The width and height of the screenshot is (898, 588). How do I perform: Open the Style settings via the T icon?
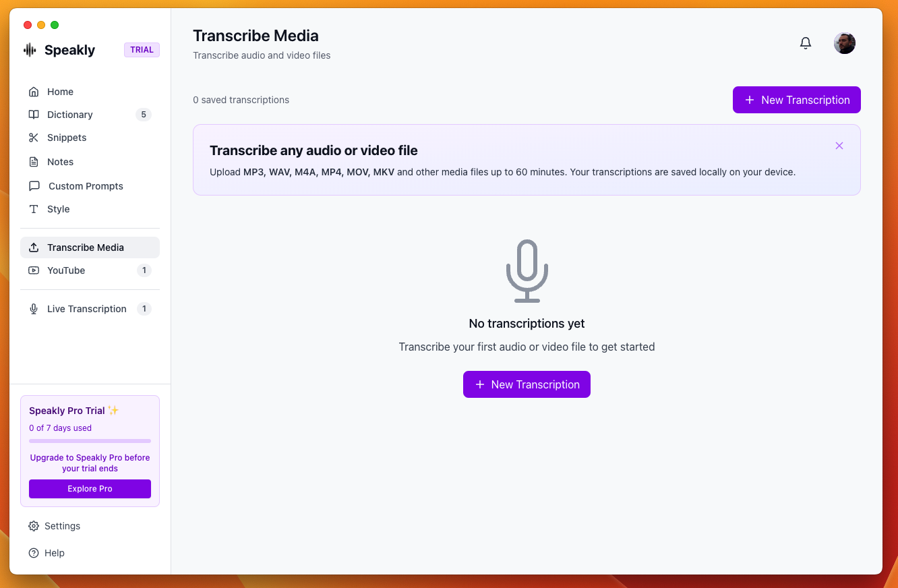34,209
